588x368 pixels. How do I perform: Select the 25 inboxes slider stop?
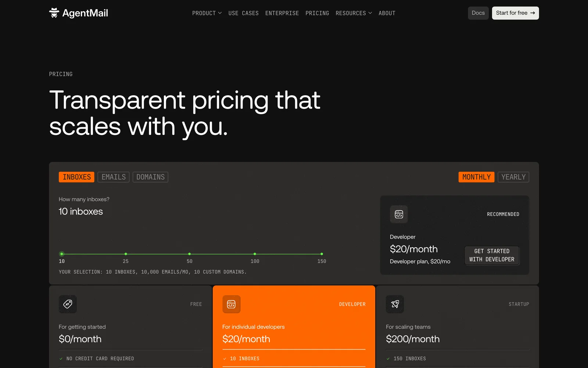click(x=126, y=254)
